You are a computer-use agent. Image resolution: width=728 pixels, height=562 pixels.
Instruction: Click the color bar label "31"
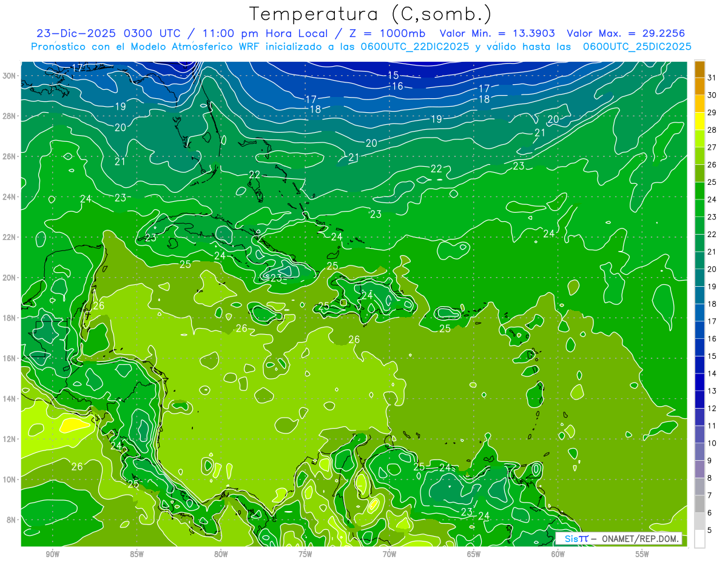pyautogui.click(x=712, y=78)
